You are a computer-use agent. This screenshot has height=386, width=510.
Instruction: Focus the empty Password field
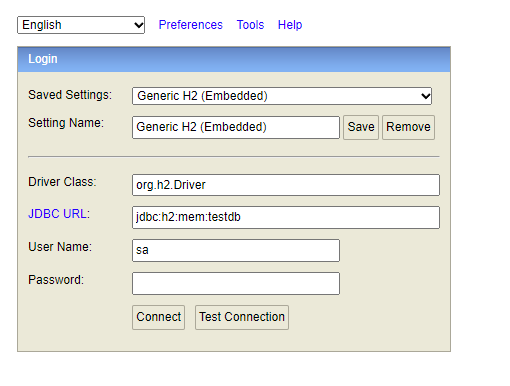[236, 284]
